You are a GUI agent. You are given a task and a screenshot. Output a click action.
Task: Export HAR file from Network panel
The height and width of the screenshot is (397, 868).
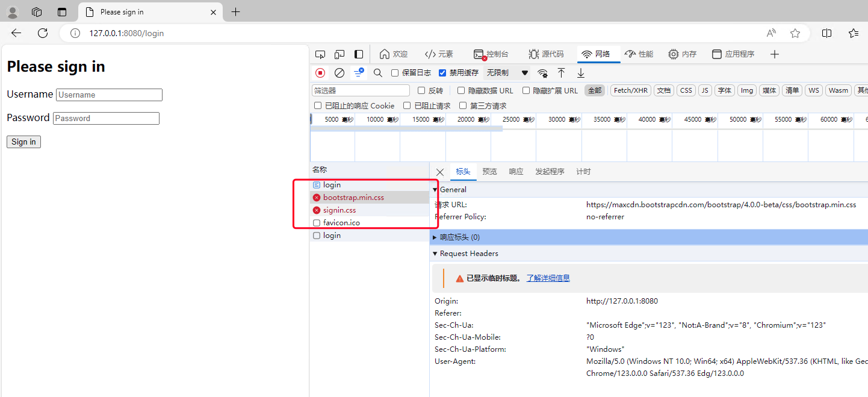[580, 72]
